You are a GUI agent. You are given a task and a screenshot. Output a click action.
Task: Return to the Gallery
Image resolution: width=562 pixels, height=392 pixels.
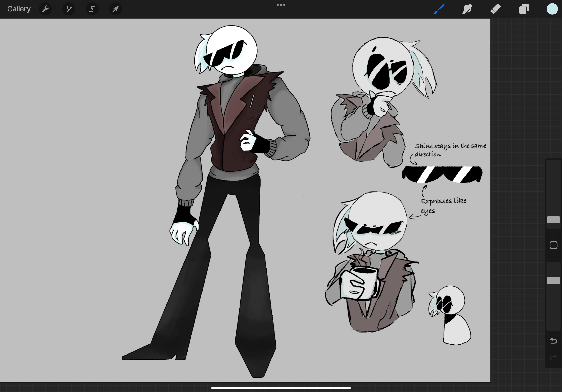click(19, 9)
